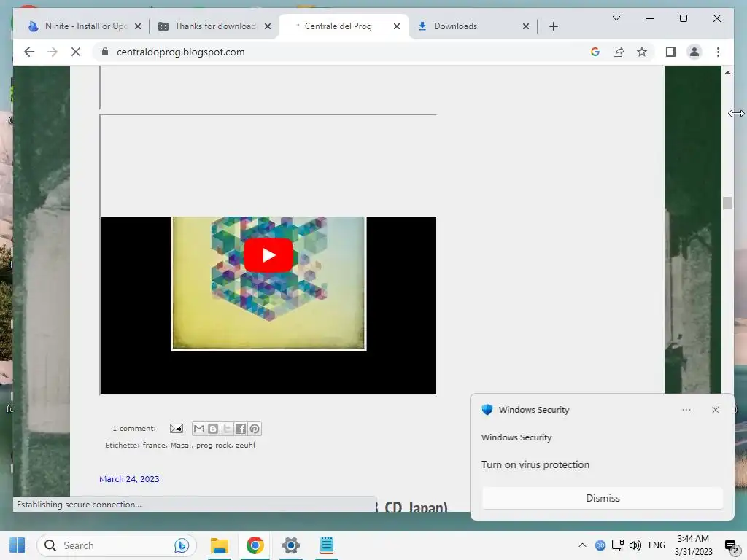
Task: Open Chrome from the taskbar
Action: [x=255, y=545]
